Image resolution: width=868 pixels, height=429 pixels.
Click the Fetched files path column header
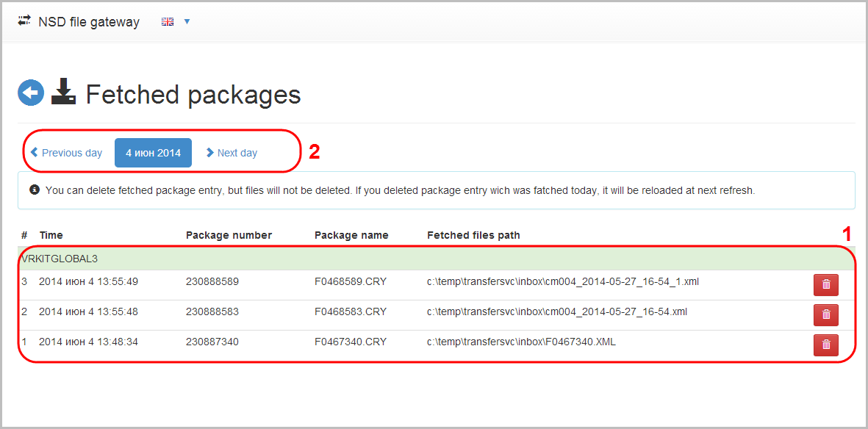click(473, 235)
